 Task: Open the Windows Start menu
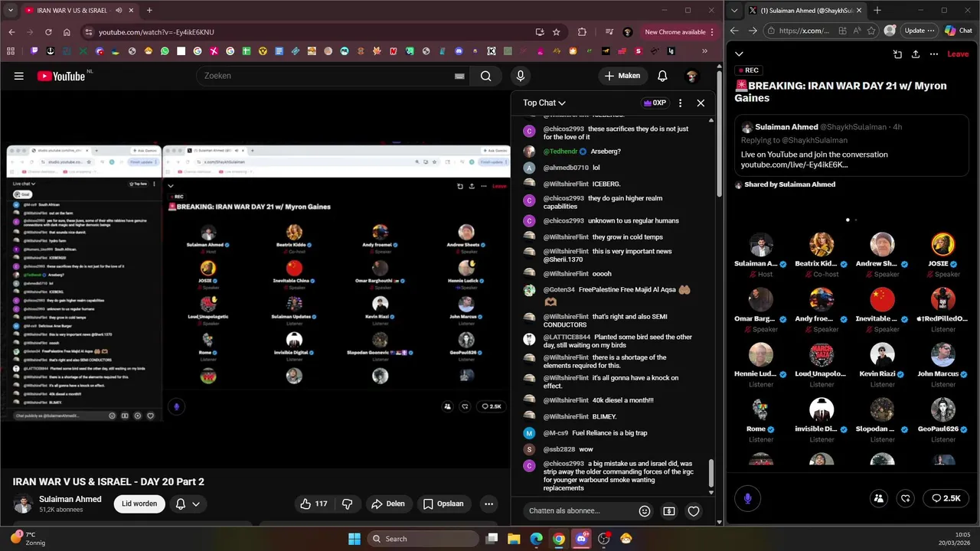click(354, 539)
